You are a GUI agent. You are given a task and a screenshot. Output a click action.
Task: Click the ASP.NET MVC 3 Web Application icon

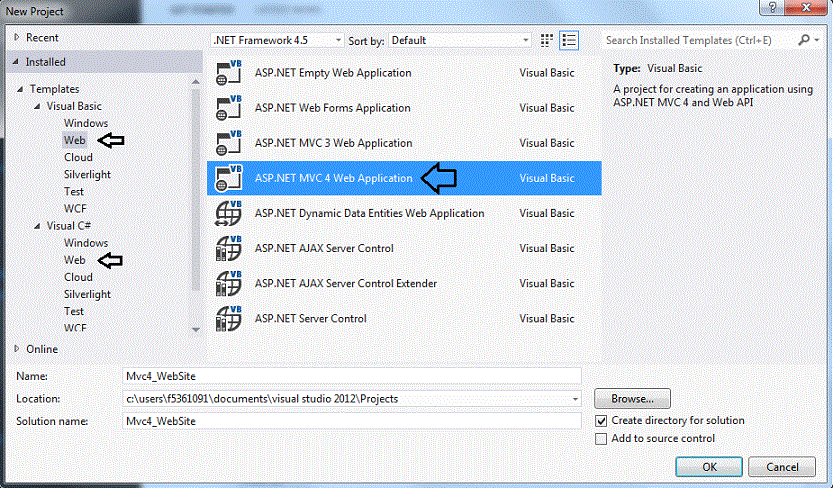[228, 143]
